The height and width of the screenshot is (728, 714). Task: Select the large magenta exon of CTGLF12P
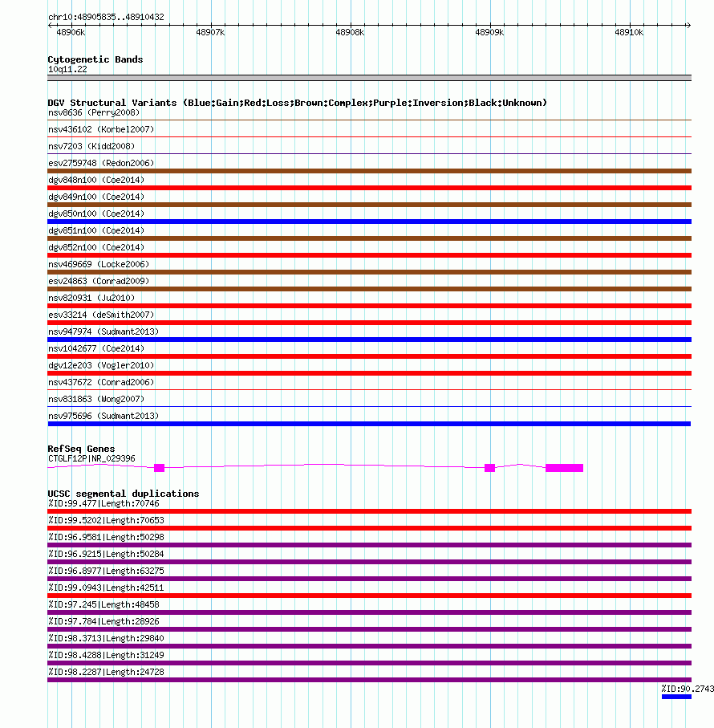[x=564, y=468]
